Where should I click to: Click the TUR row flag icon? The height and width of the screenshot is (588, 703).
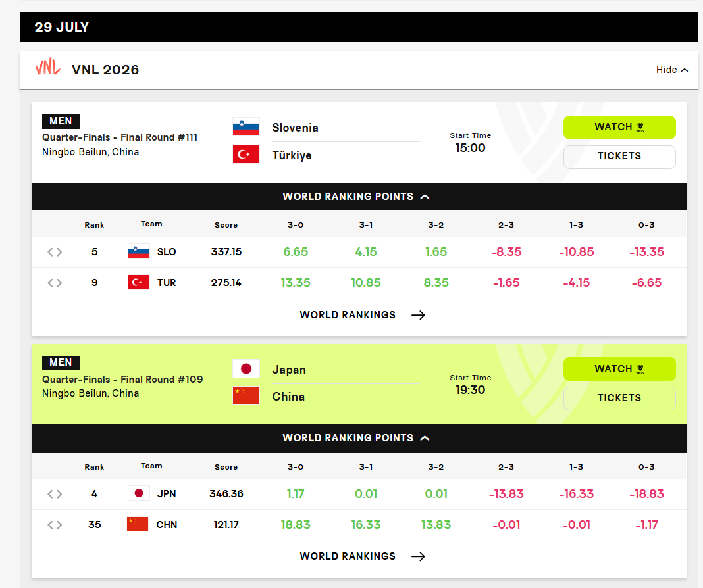(x=138, y=283)
